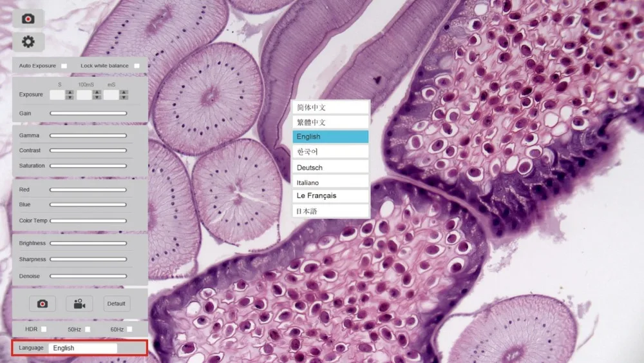The width and height of the screenshot is (644, 363).
Task: Click the exposure S input field
Action: tap(57, 95)
